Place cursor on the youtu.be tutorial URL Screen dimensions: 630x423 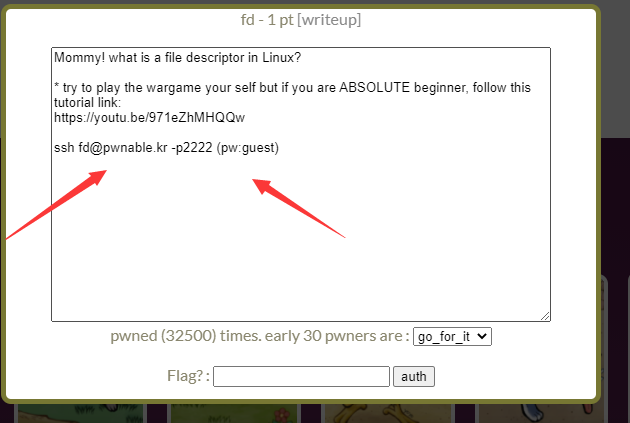[149, 117]
